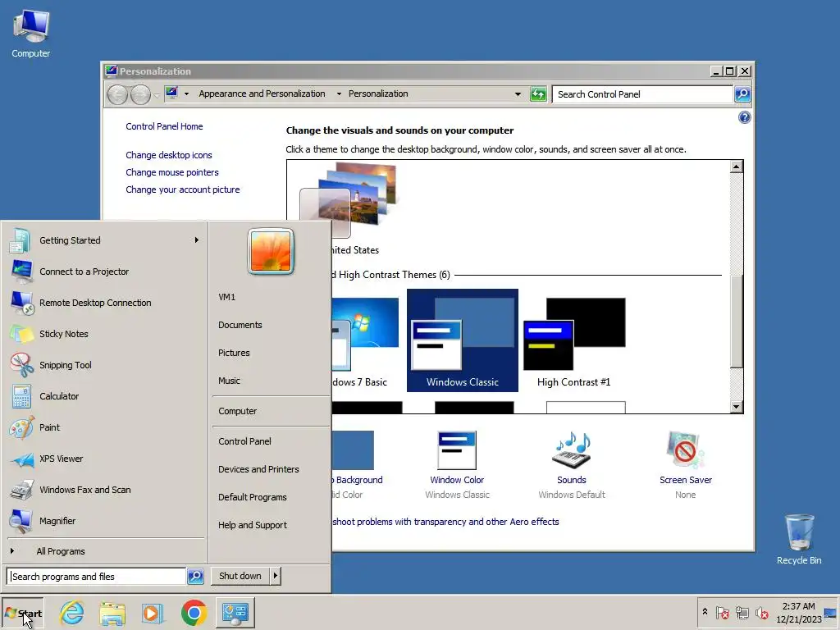This screenshot has height=630, width=840.
Task: Open VM1 user folder
Action: [x=226, y=297]
